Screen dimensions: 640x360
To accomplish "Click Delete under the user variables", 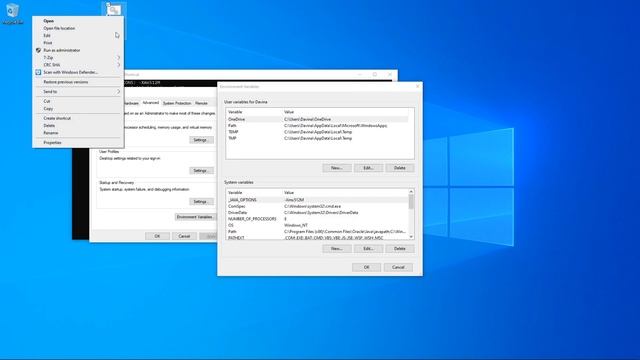I will [400, 168].
